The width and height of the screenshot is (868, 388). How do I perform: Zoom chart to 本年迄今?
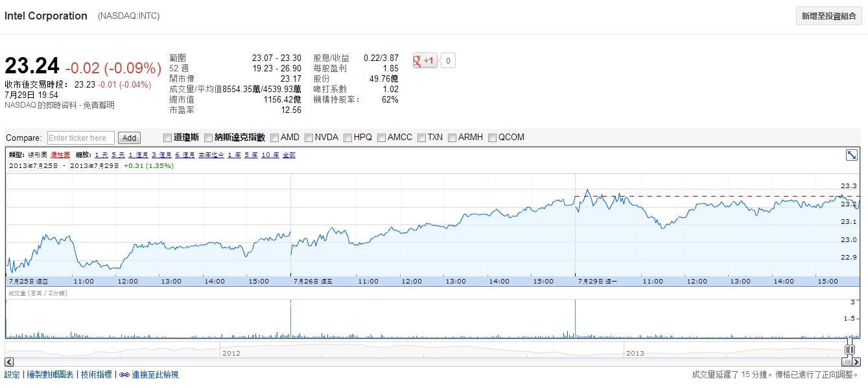[211, 155]
